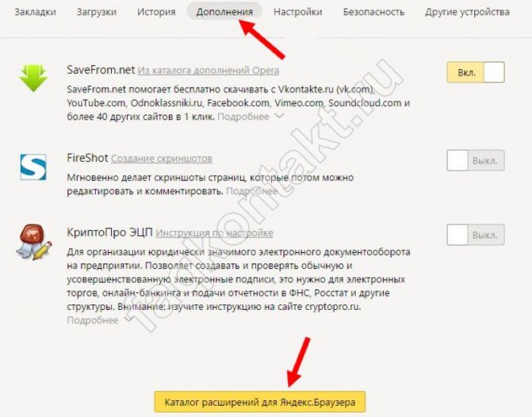Click the SaveFrom.net green arrow icon
532x417 pixels.
click(x=33, y=78)
